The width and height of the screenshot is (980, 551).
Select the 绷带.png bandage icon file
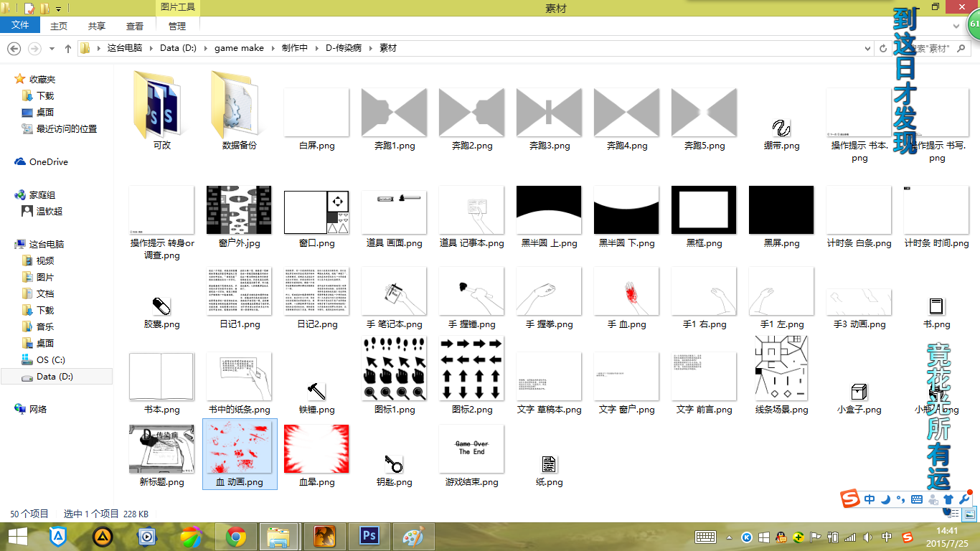(x=781, y=128)
